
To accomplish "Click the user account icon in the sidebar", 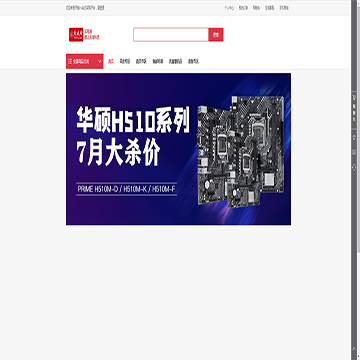I will (354, 152).
